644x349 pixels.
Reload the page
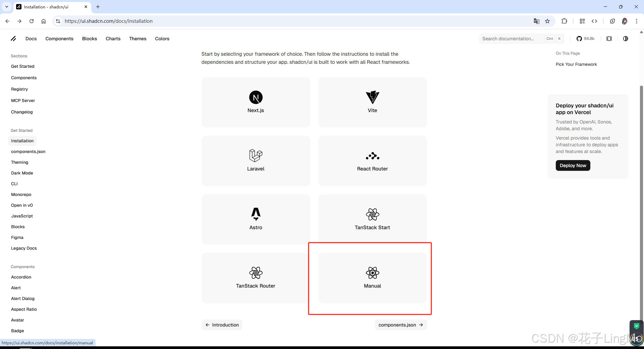point(32,21)
